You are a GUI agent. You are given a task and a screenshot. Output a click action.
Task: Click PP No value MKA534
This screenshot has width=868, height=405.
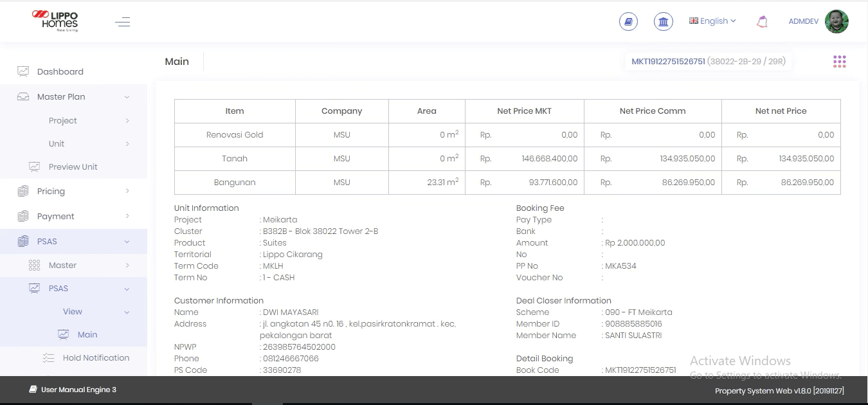(620, 266)
